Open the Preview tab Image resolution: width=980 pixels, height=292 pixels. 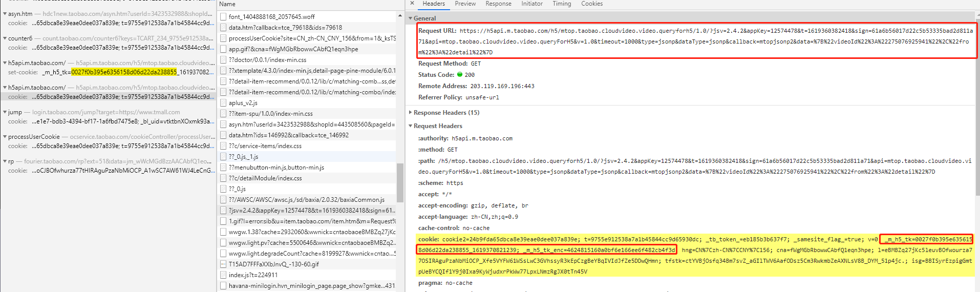tap(465, 4)
